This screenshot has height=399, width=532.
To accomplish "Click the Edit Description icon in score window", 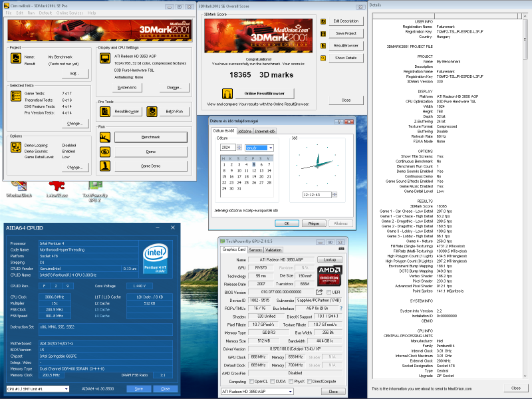I will pyautogui.click(x=323, y=21).
